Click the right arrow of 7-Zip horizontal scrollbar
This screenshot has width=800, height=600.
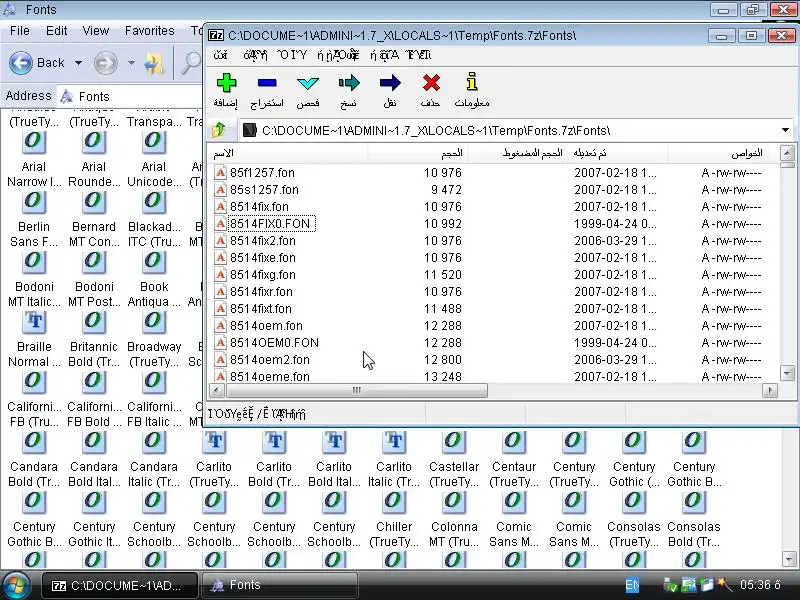(x=770, y=390)
